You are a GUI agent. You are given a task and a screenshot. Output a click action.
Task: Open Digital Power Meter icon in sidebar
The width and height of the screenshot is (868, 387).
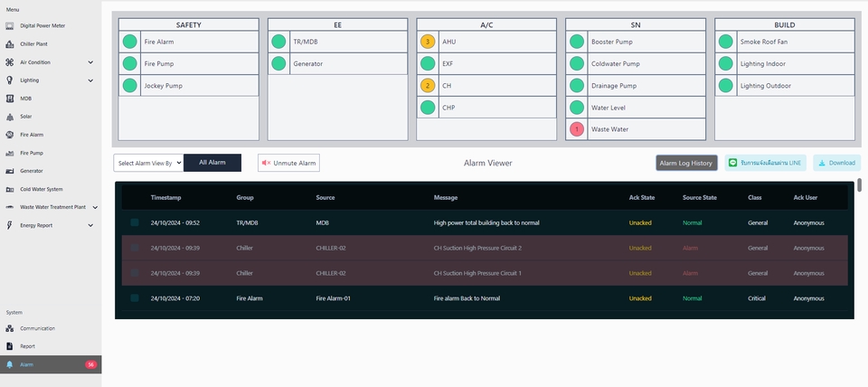pos(9,26)
